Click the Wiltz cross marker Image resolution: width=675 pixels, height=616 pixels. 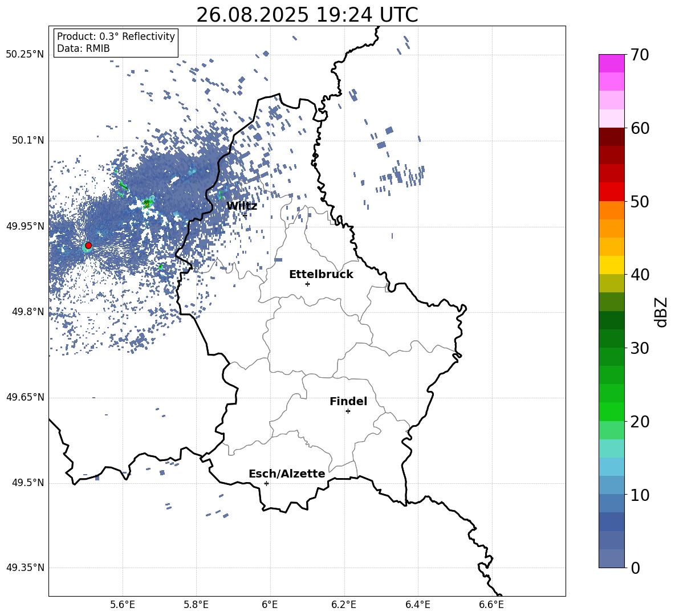pos(245,215)
